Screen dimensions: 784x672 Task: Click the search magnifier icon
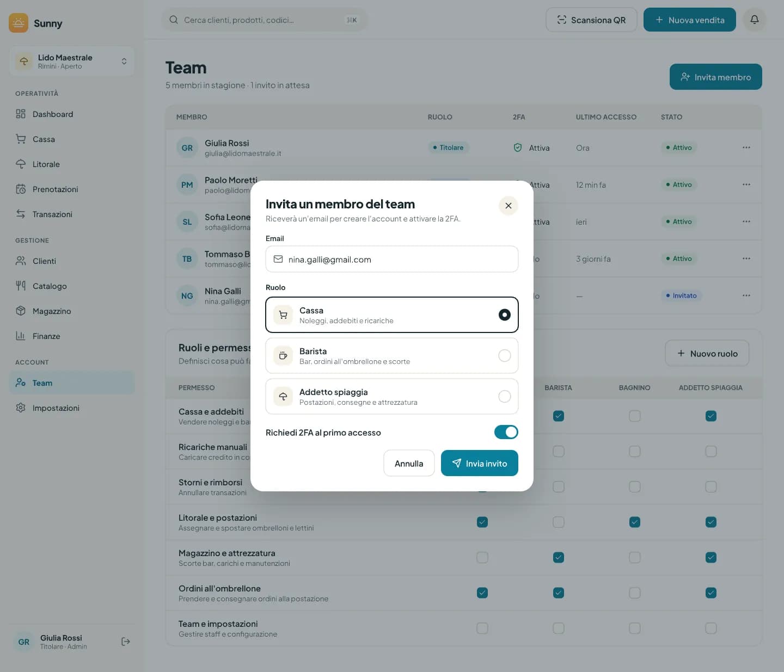coord(174,20)
